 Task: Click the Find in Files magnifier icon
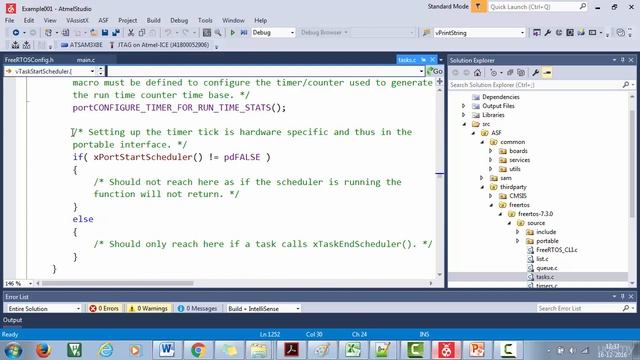pos(218,33)
